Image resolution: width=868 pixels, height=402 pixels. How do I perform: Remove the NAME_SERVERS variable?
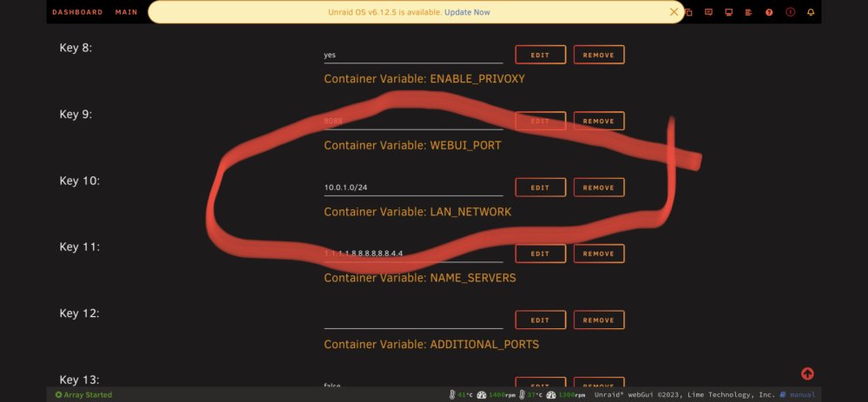[x=599, y=254]
